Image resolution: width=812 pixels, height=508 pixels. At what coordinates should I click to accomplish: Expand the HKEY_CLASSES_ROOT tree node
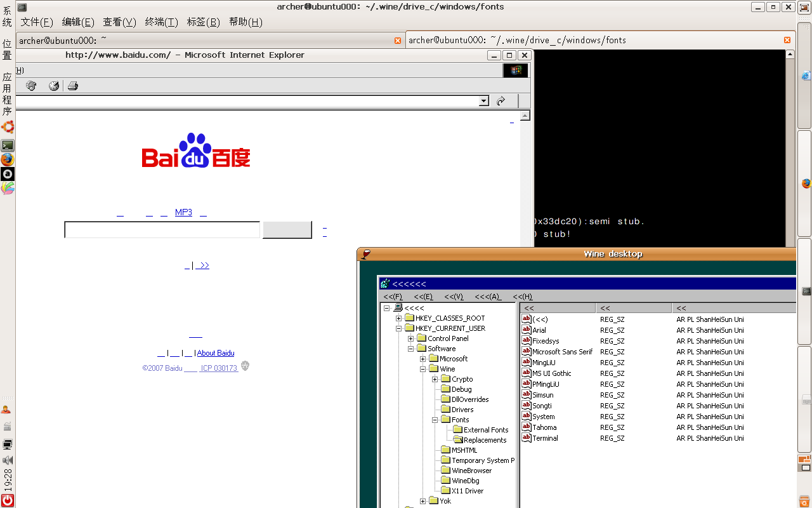pyautogui.click(x=398, y=318)
